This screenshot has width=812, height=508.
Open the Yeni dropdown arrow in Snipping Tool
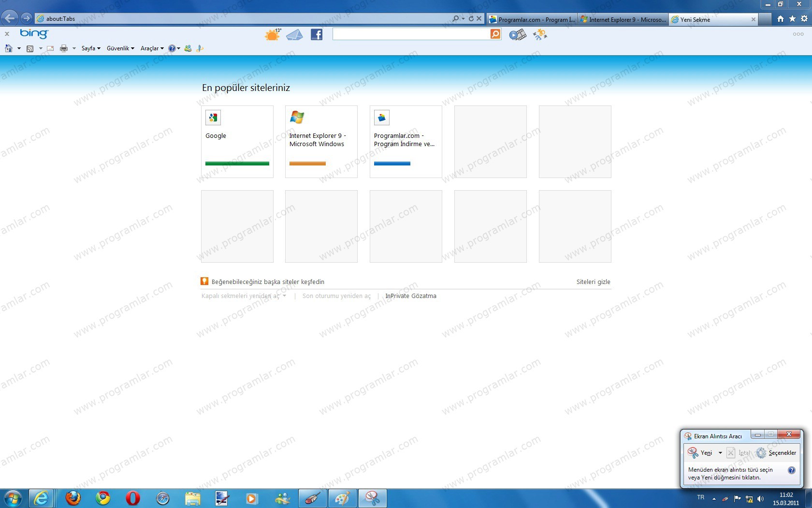pyautogui.click(x=720, y=453)
